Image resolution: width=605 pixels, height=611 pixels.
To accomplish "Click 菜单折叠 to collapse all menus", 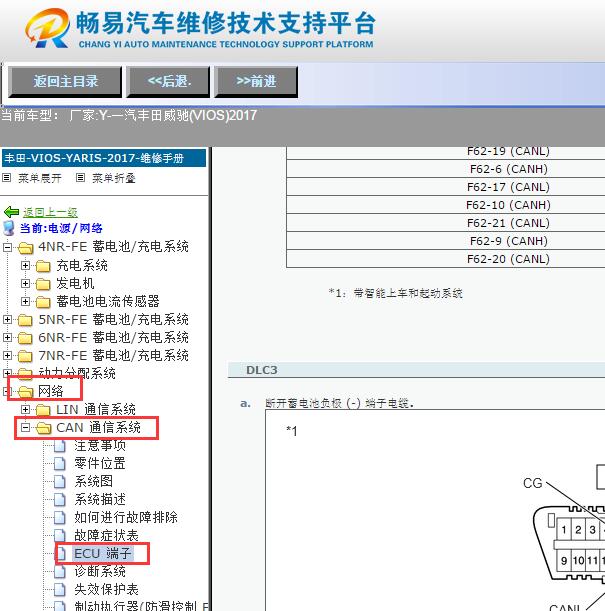I will pos(114,178).
